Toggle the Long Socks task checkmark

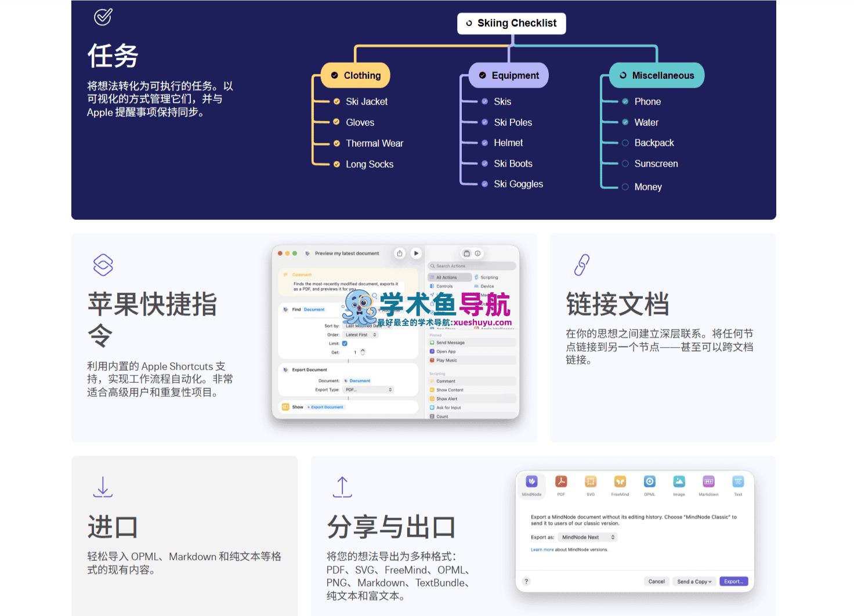point(336,164)
